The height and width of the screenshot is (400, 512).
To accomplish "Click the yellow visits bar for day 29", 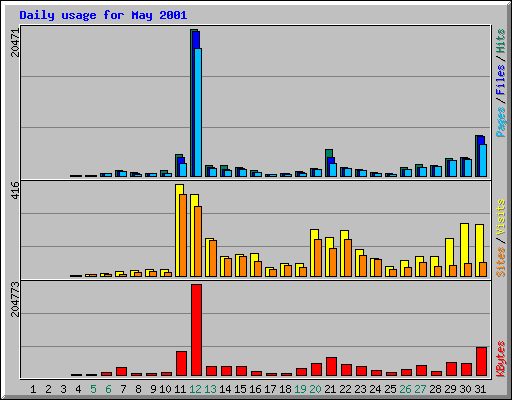I will (448, 257).
